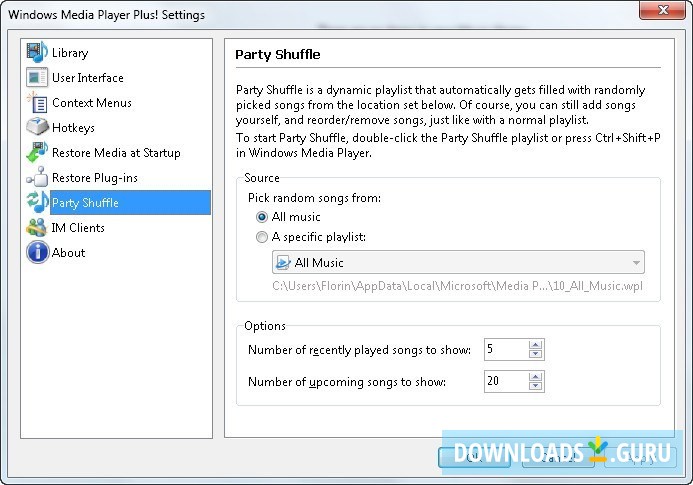Click the Library film-and-note icon
Screen dimensions: 693x485
click(37, 52)
